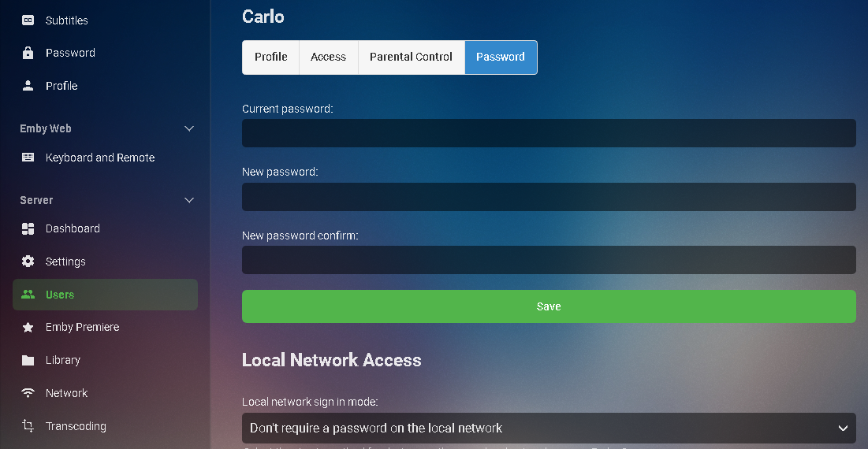Switch to the Profile tab
This screenshot has height=449, width=868.
coord(270,58)
